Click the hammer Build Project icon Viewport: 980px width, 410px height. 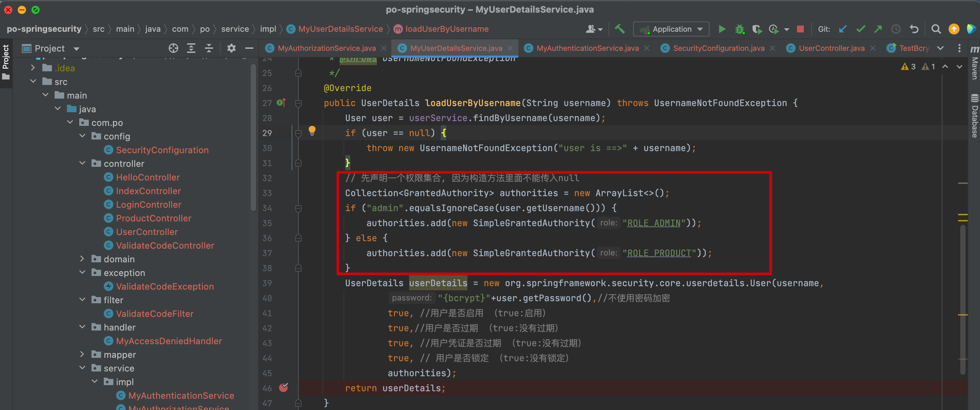coord(620,29)
